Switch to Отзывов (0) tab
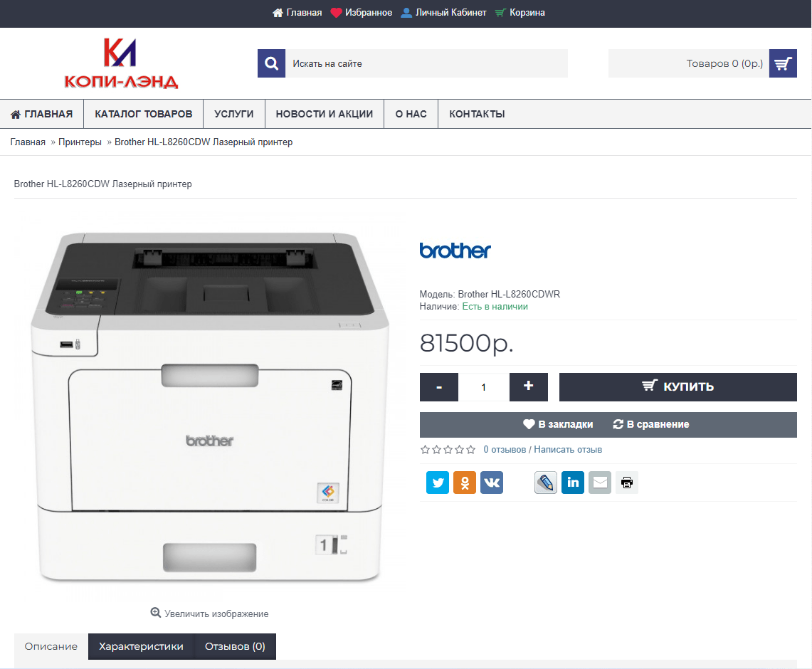This screenshot has width=812, height=669. coord(235,646)
